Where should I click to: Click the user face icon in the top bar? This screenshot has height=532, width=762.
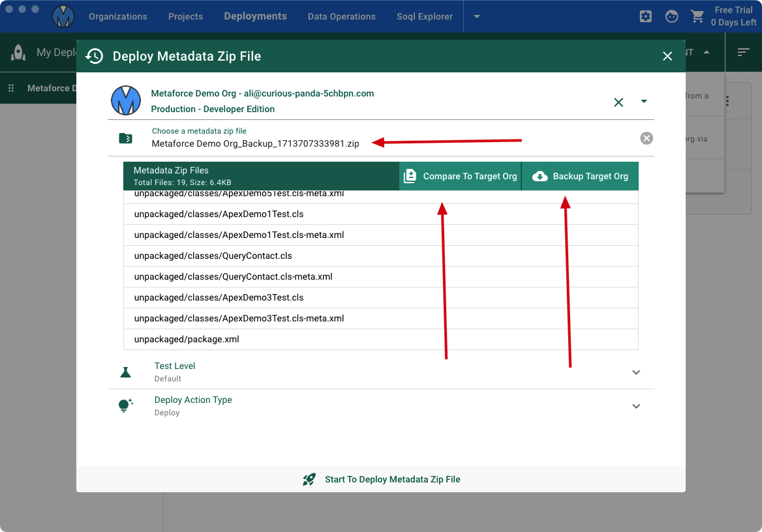click(671, 16)
